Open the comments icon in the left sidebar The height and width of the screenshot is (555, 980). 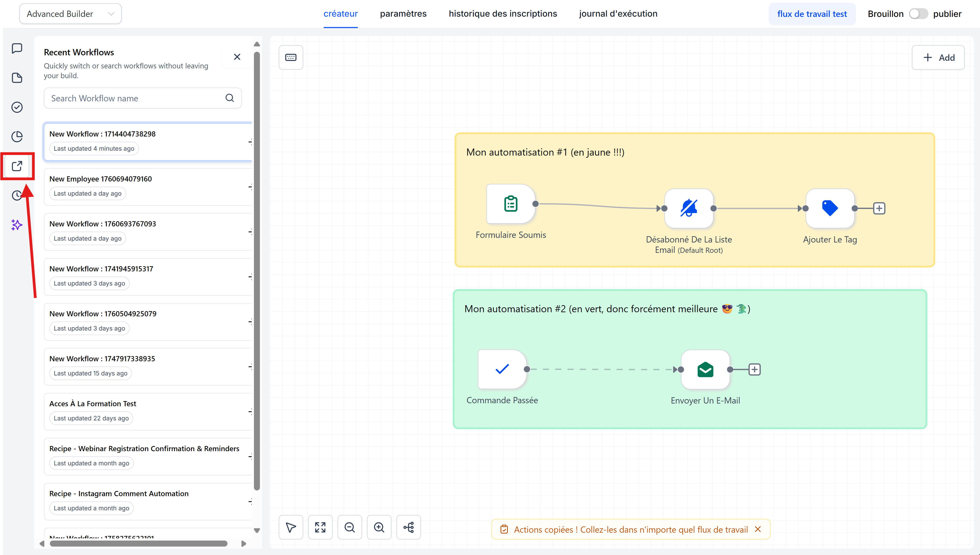click(17, 48)
